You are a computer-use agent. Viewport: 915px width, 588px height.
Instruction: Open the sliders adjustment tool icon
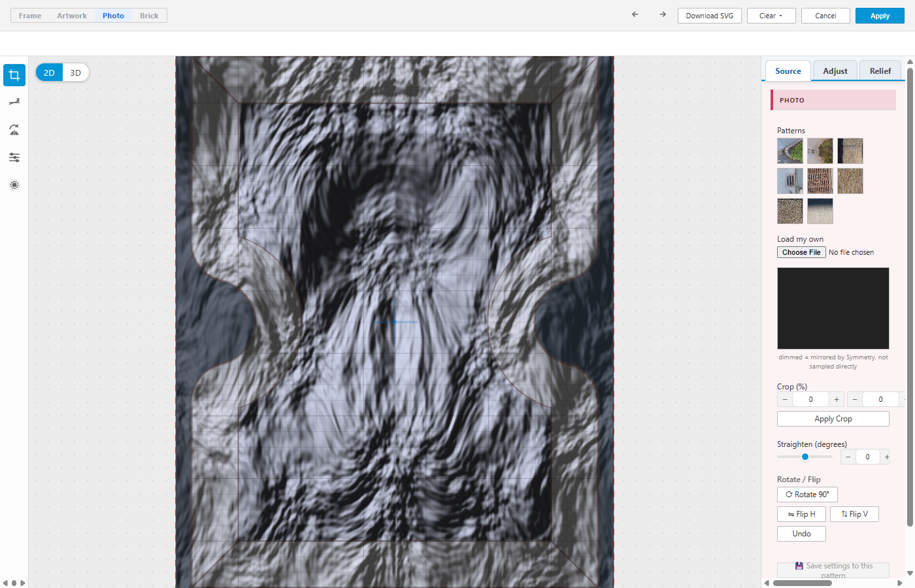pos(14,157)
